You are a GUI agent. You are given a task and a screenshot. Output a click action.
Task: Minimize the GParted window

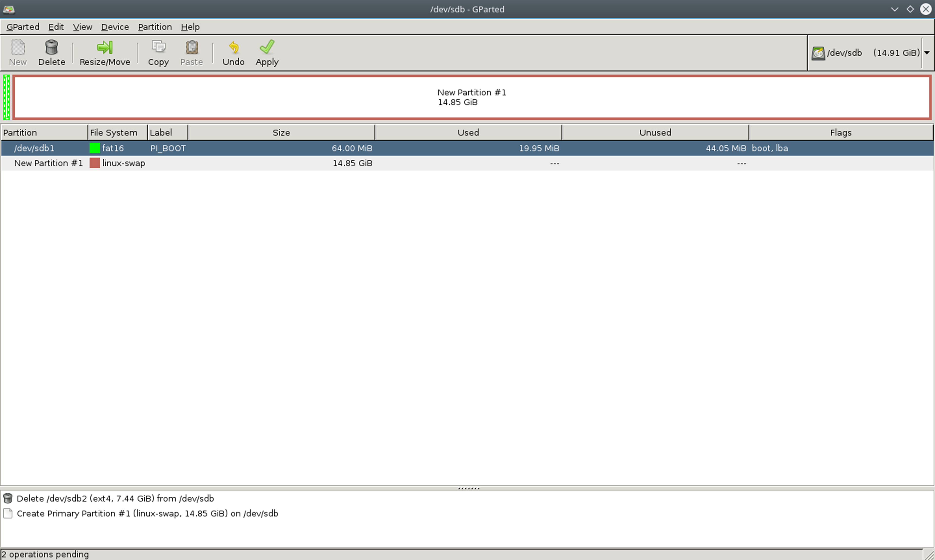[894, 9]
